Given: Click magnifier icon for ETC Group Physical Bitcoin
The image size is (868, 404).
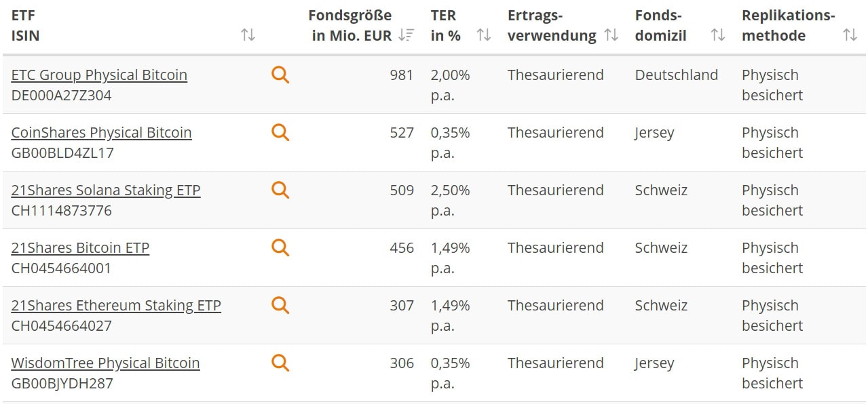Looking at the screenshot, I should pyautogui.click(x=280, y=75).
